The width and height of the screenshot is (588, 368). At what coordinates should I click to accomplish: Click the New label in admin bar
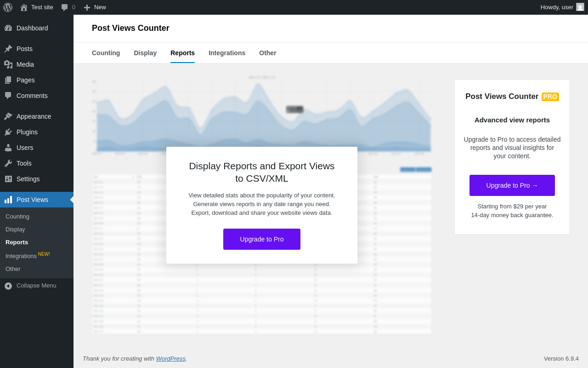point(100,7)
